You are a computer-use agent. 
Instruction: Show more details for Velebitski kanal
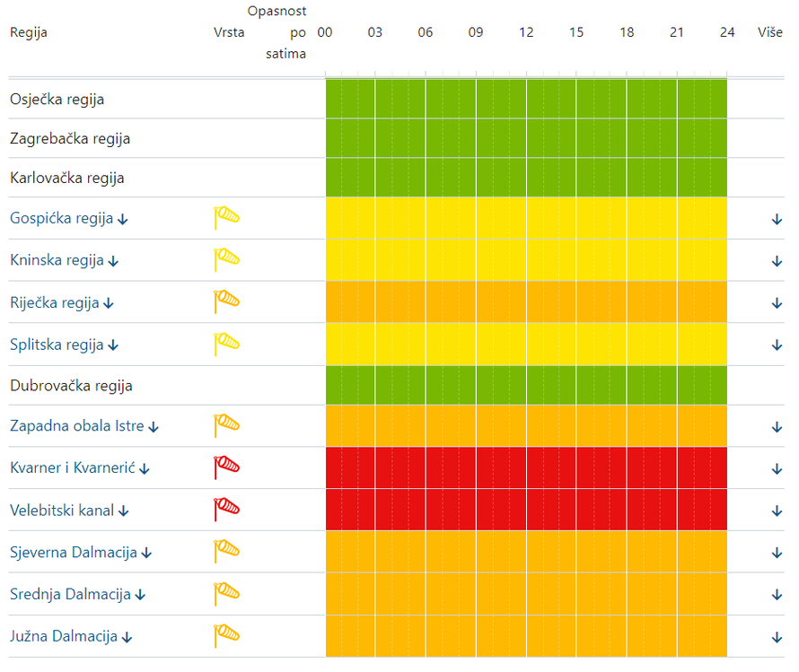coord(777,511)
